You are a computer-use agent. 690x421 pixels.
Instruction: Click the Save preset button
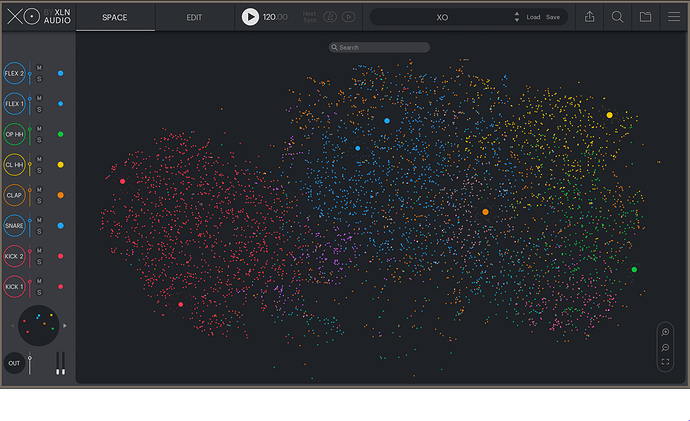click(x=553, y=17)
